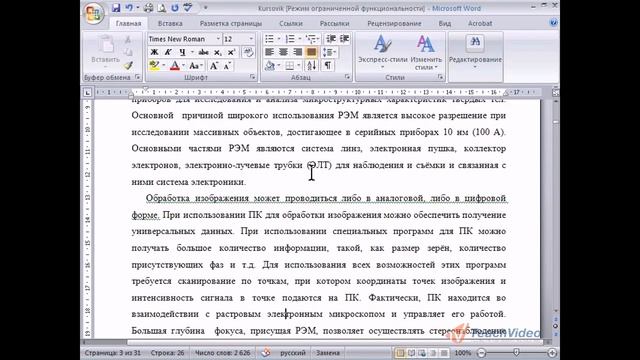This screenshot has width=640, height=360.
Task: Open the Times New Roman font dropdown
Action: (x=218, y=39)
